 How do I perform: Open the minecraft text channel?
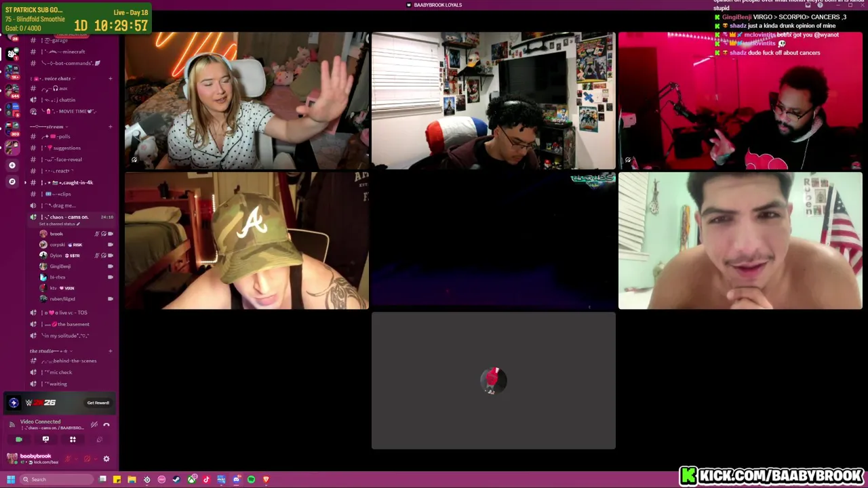[x=71, y=52]
